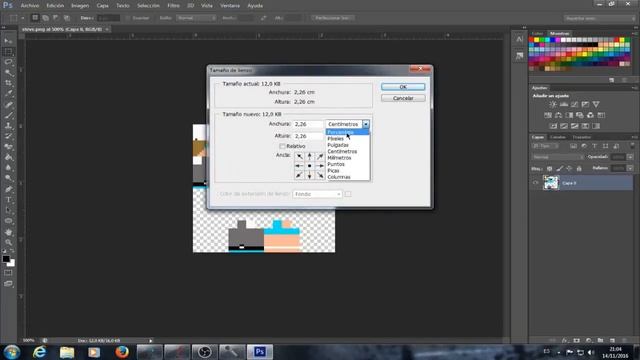Choose Píxeles from the unit list
640x360 pixels.
click(x=348, y=139)
